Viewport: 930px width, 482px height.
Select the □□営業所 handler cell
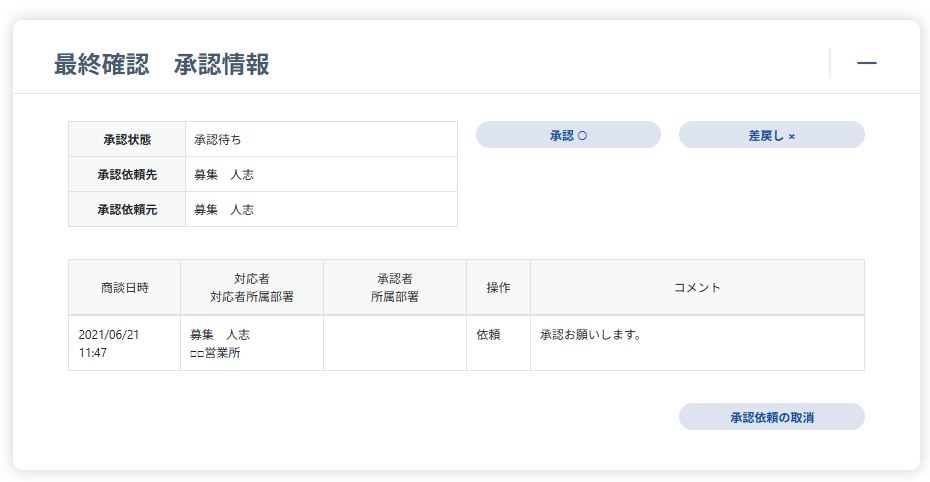pyautogui.click(x=252, y=343)
